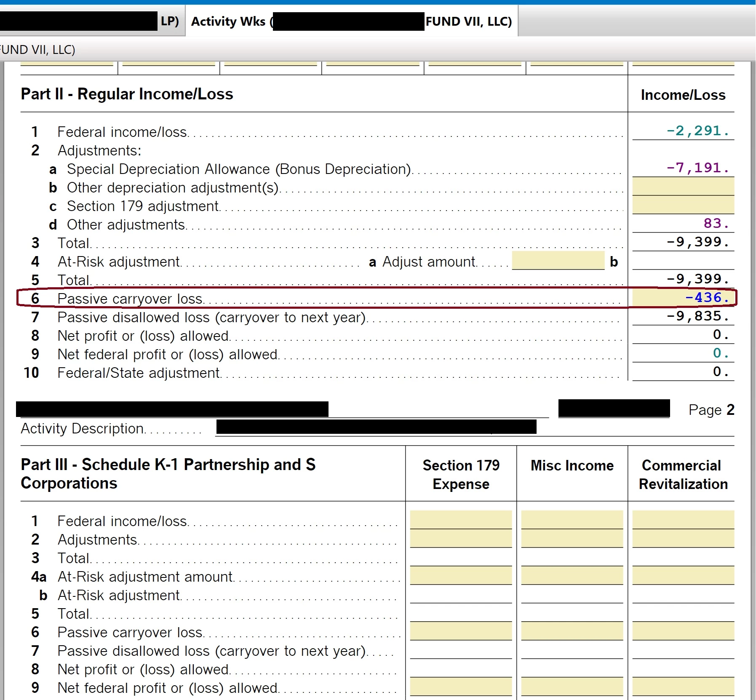The width and height of the screenshot is (756, 700).
Task: Click the Section 179 adjustment input field in Part II
Action: [683, 205]
